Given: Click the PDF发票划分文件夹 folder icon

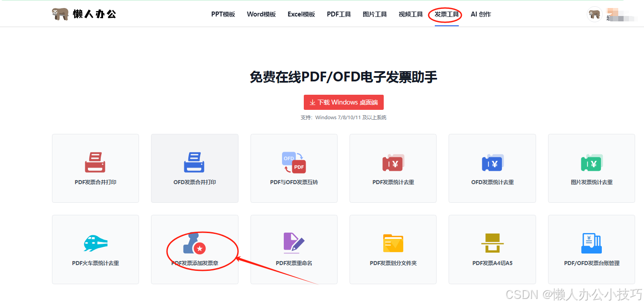Looking at the screenshot, I should click(393, 243).
